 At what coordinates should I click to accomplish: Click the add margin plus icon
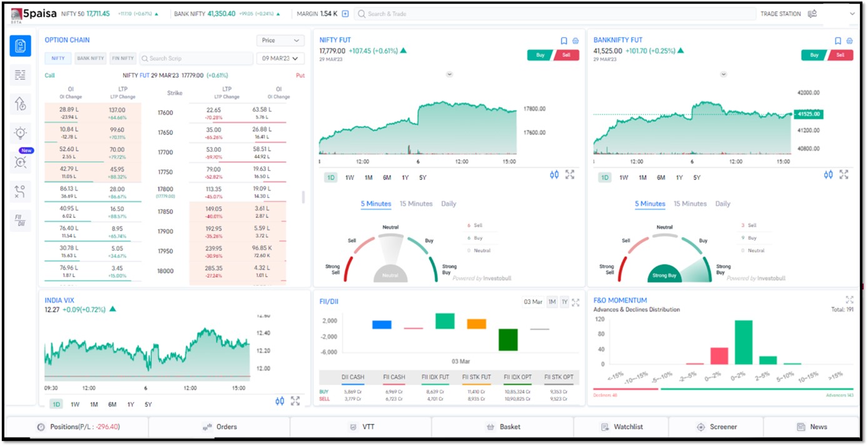[345, 13]
